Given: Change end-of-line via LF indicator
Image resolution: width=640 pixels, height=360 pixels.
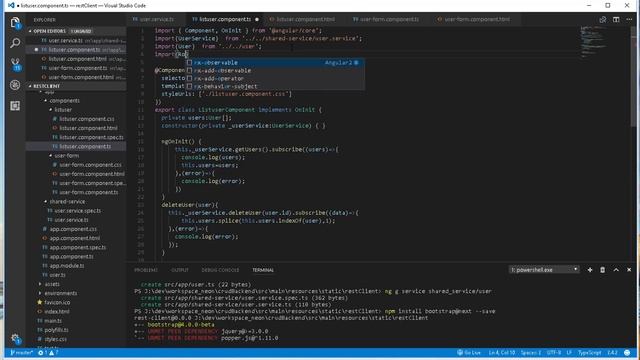Looking at the screenshot, I should pyautogui.click(x=569, y=353).
